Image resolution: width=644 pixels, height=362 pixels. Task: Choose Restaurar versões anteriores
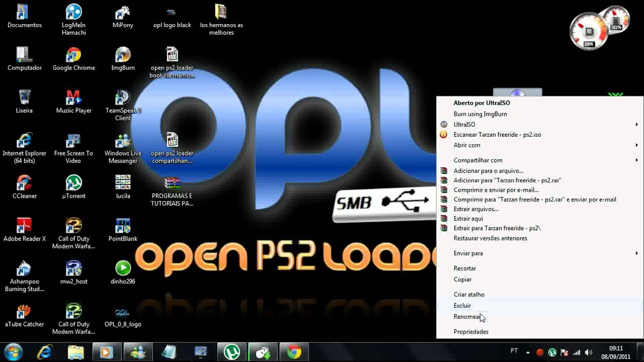[x=539, y=238]
